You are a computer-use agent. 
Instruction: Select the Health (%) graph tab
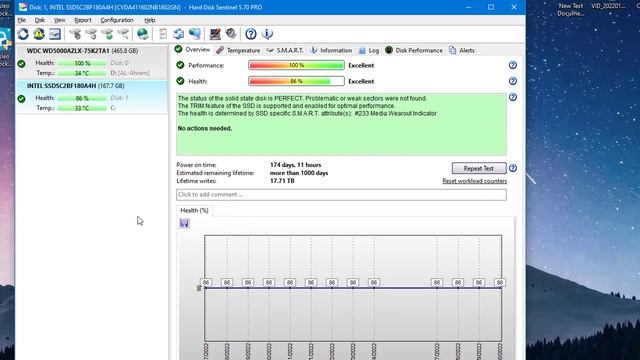[x=194, y=210]
